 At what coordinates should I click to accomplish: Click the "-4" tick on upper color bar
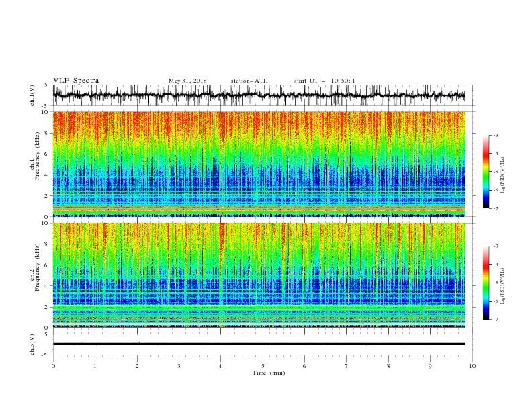pos(495,154)
